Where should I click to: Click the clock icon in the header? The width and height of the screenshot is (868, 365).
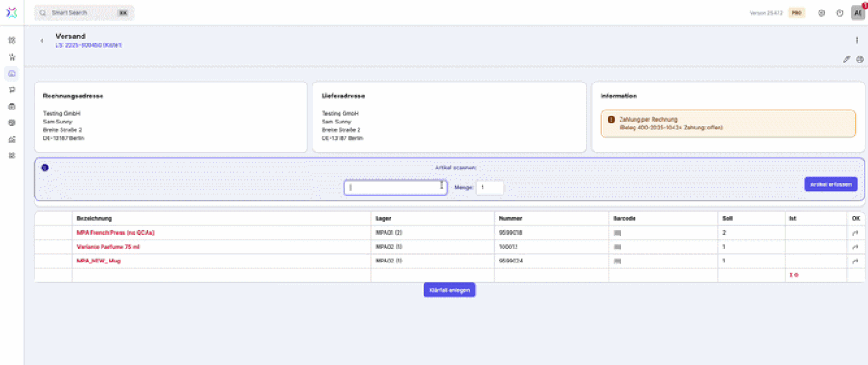(x=839, y=13)
